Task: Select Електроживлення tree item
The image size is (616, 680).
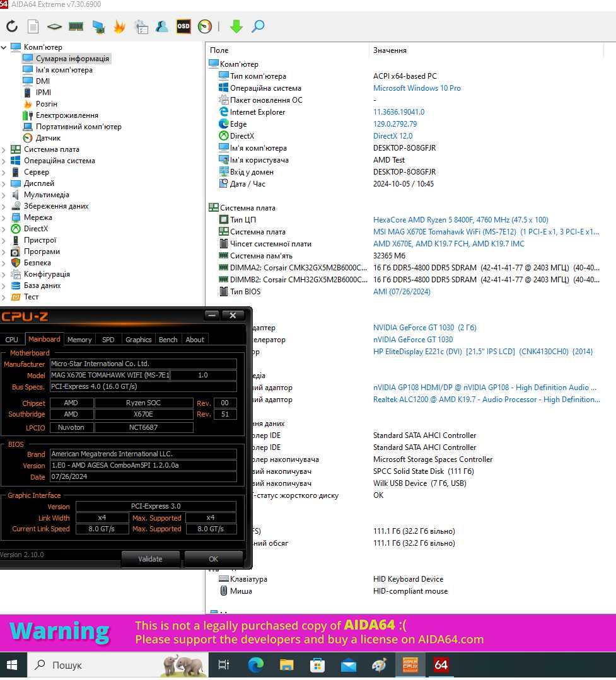Action: pyautogui.click(x=67, y=115)
